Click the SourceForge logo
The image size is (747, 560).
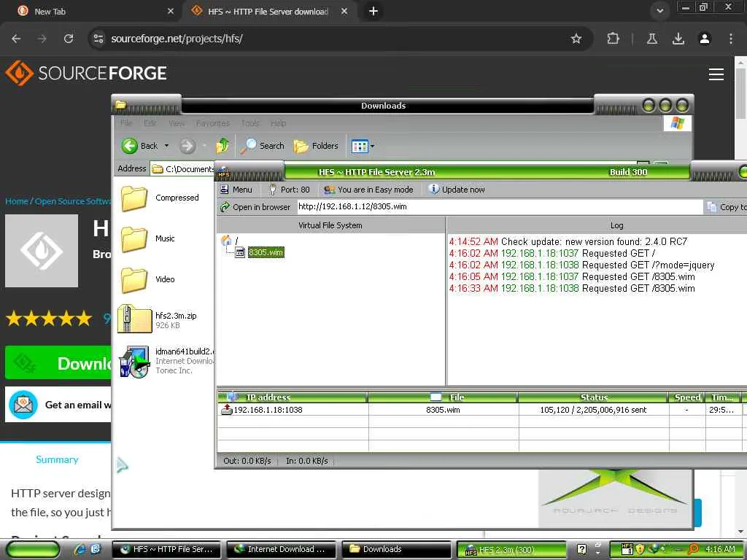(x=86, y=73)
